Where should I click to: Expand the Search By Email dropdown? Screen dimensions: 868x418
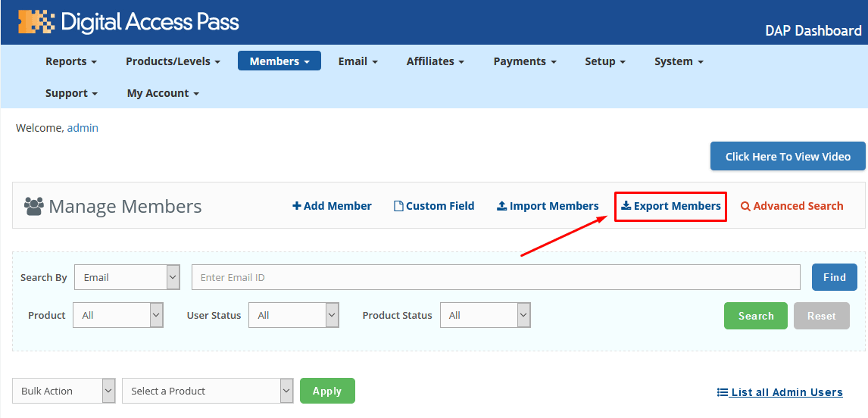click(127, 277)
